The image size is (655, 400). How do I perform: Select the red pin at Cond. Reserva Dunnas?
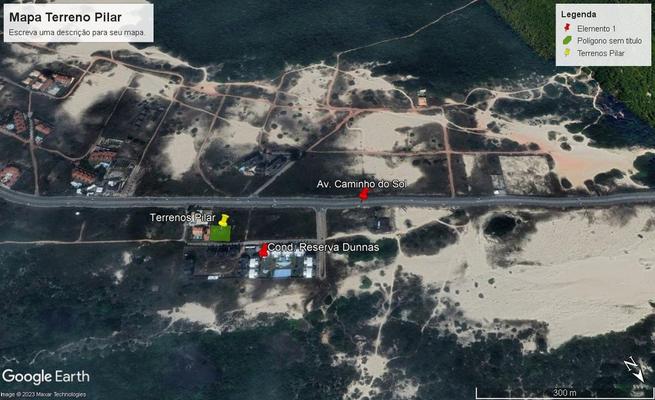tap(263, 250)
